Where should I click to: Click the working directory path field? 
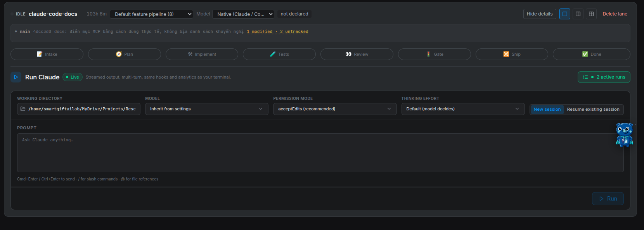pos(79,109)
